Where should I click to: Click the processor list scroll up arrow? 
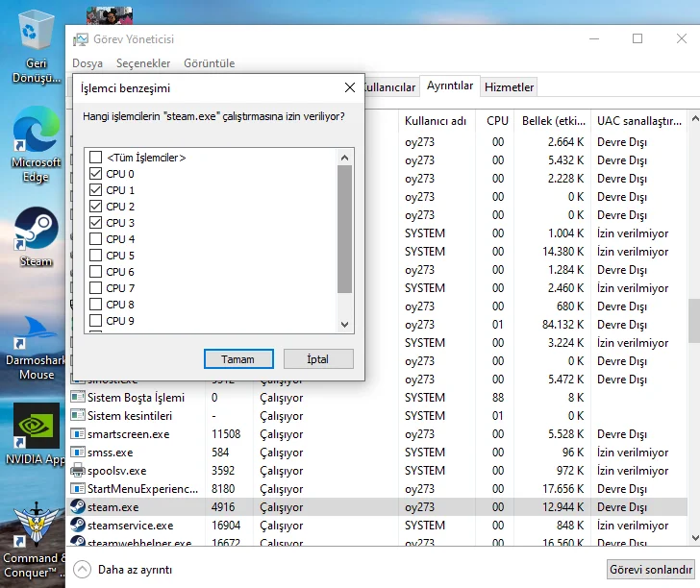[344, 158]
